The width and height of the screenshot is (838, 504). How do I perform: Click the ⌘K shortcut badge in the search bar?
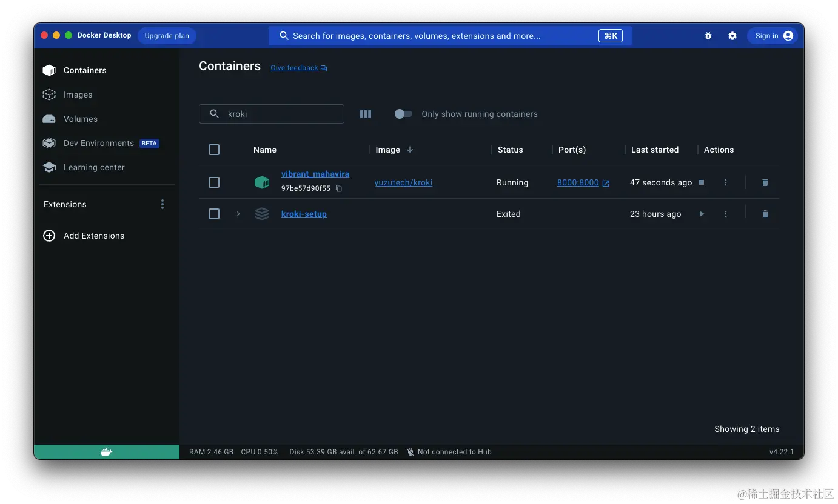(611, 36)
